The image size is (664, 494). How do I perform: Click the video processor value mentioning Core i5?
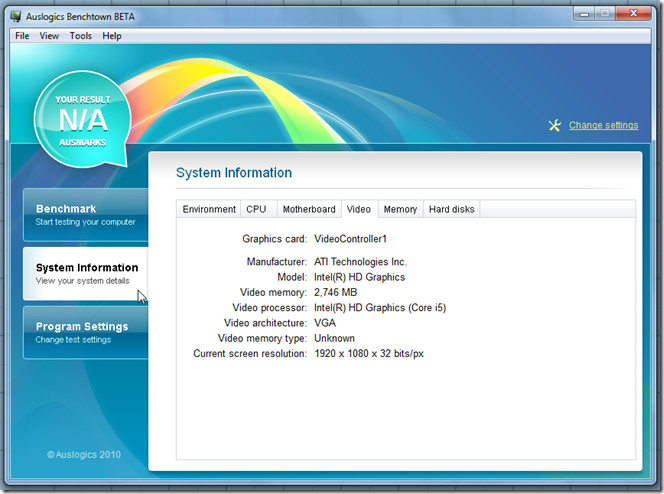(x=380, y=307)
